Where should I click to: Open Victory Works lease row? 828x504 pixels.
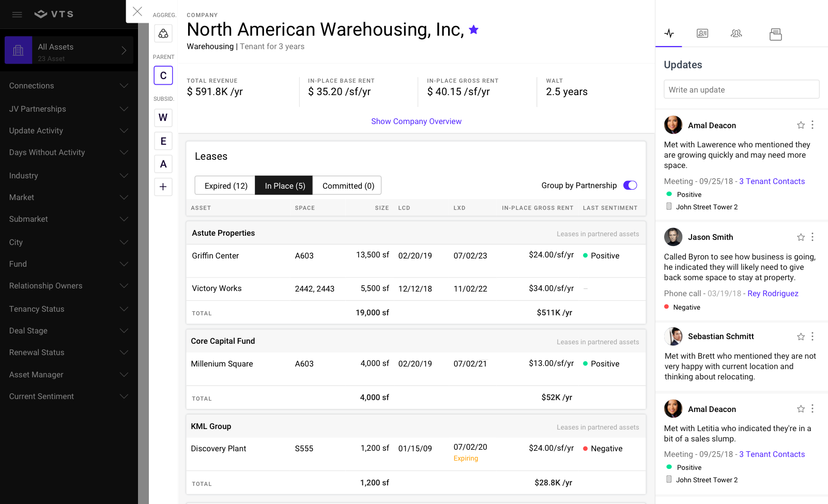pyautogui.click(x=416, y=289)
